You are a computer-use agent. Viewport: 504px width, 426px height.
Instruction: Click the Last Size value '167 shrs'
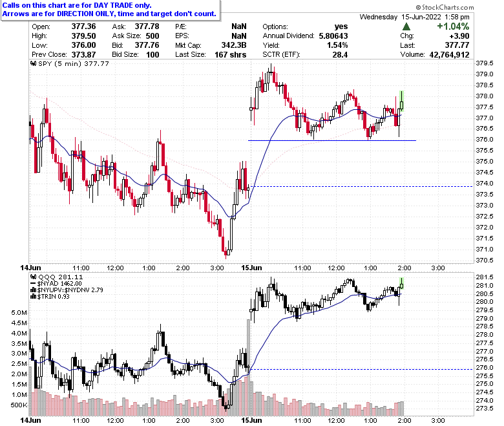231,55
